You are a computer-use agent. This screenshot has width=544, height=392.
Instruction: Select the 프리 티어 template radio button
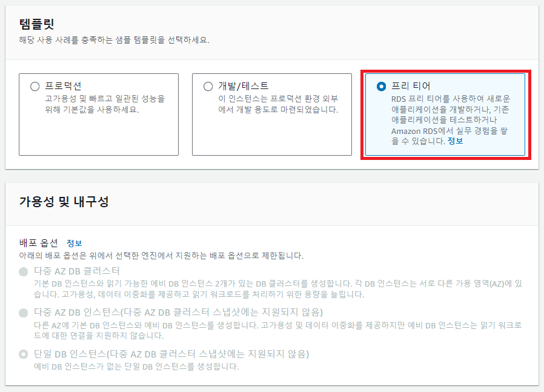pos(381,87)
